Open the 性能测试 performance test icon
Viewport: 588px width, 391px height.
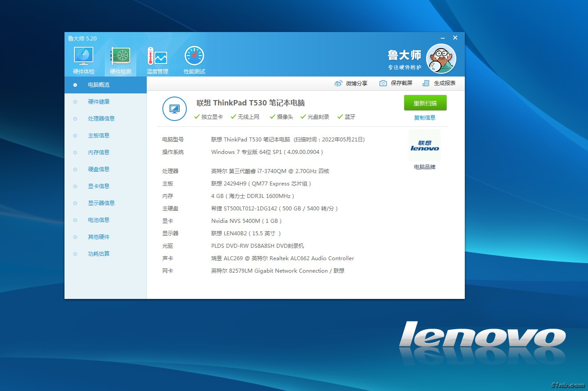coord(194,57)
